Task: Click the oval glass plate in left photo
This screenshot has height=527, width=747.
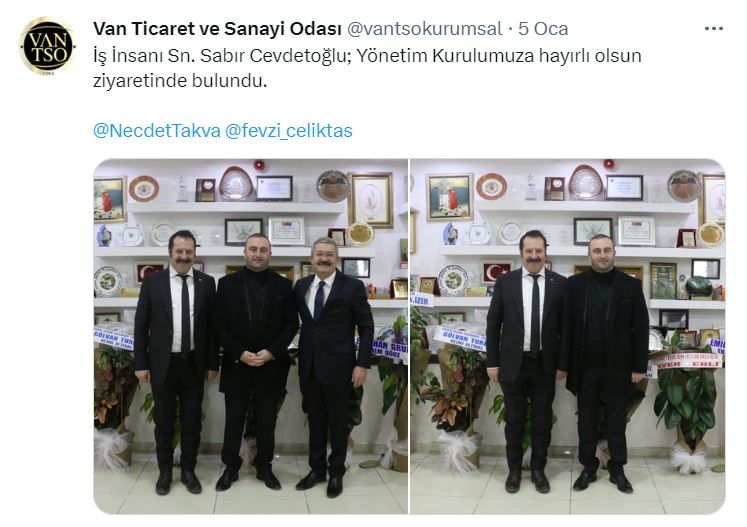Action: point(236,183)
